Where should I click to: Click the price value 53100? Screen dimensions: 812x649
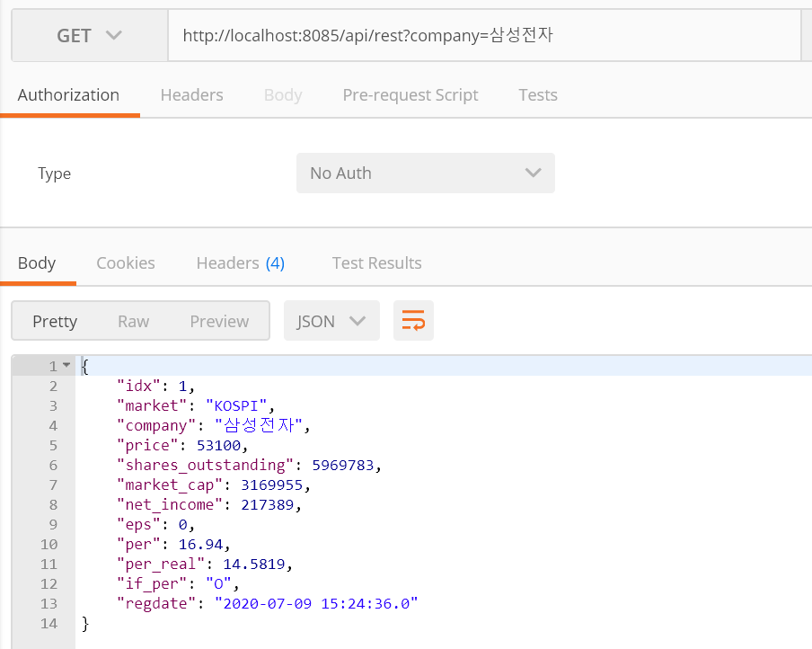point(218,445)
